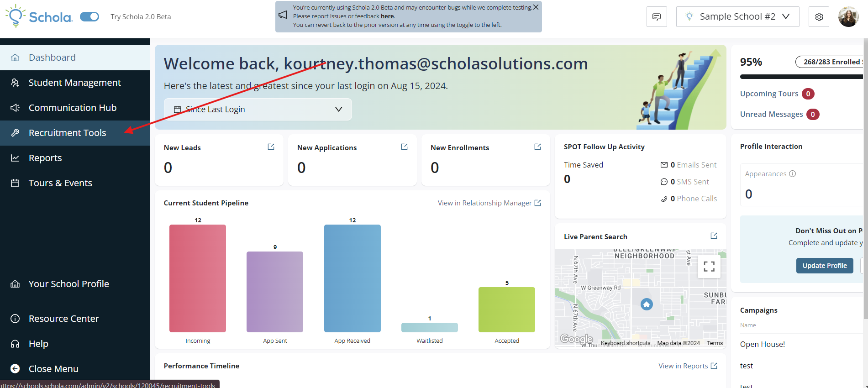Click the Upcoming Tours count badge
Image resolution: width=868 pixels, height=388 pixels.
click(808, 94)
